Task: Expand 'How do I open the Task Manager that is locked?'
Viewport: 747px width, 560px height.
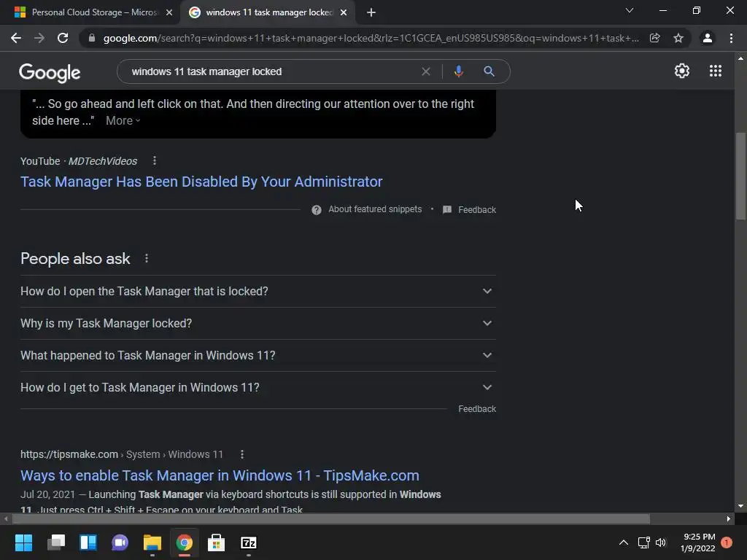Action: click(x=258, y=291)
